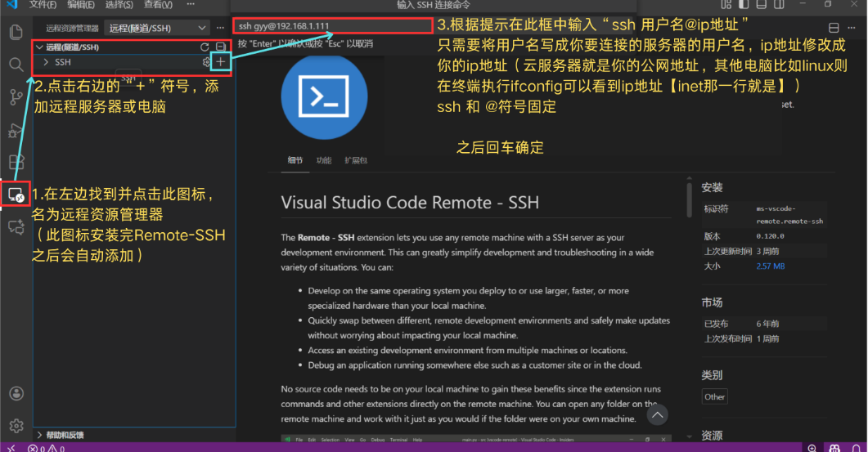This screenshot has height=452, width=868.
Task: Open the Explorer view in activity bar
Action: coord(16,32)
